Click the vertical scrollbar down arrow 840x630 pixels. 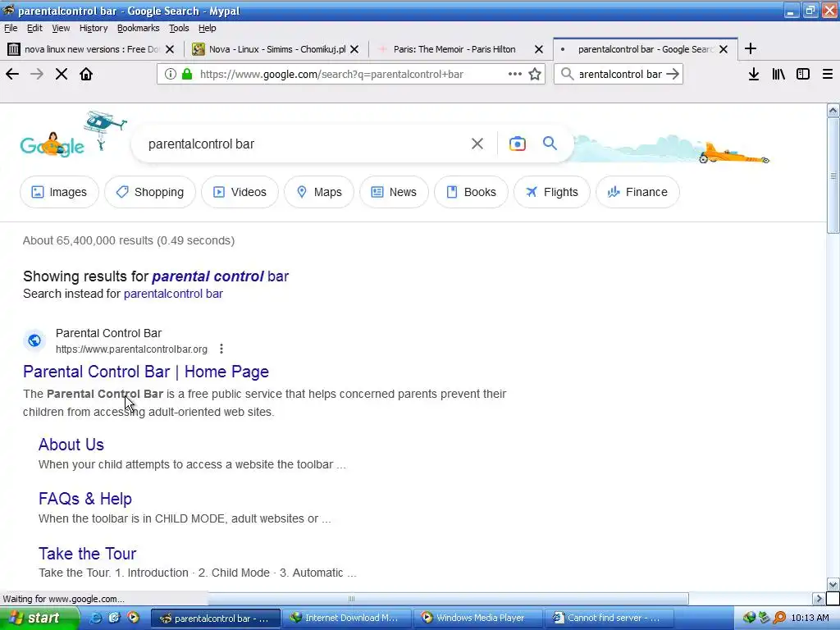pos(833,584)
